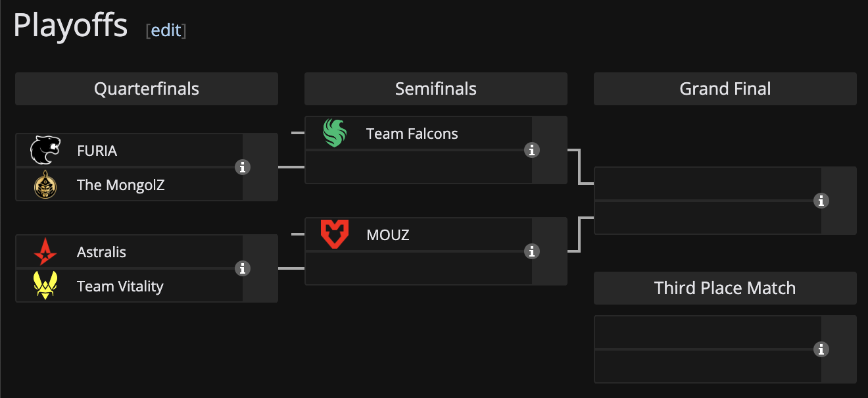The image size is (868, 398).
Task: Click the empty slot under Team Falcons
Action: pyautogui.click(x=418, y=167)
